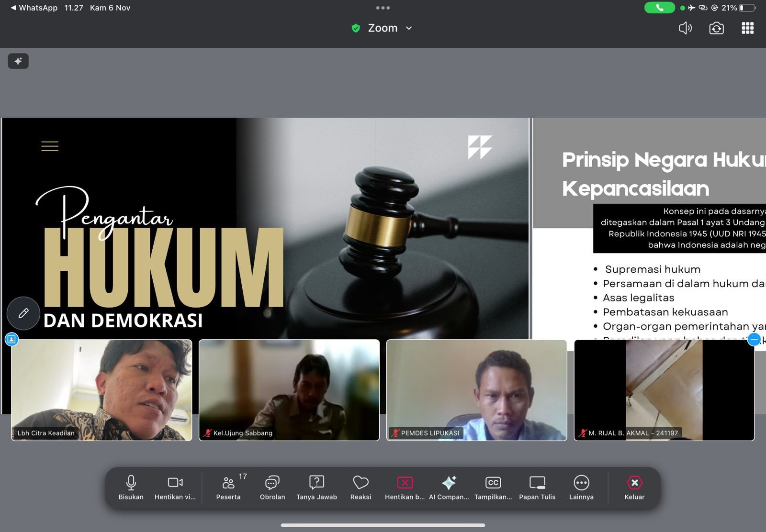Leave meeting with Keluar button
This screenshot has width=766, height=532.
coord(634,487)
